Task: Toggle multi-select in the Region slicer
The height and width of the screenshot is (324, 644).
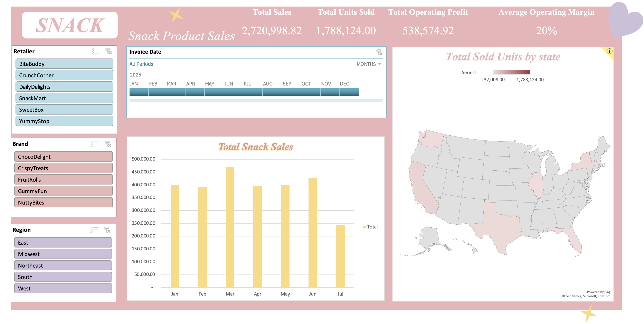Action: [x=94, y=230]
